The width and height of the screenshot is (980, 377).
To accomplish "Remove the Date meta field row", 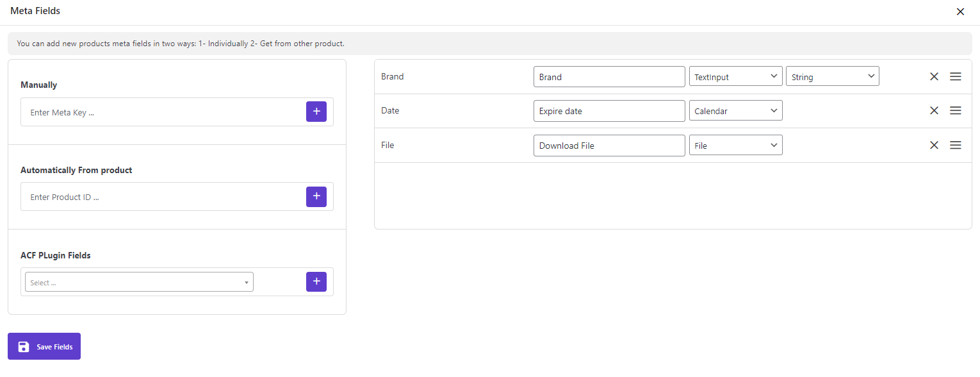I will coord(934,110).
